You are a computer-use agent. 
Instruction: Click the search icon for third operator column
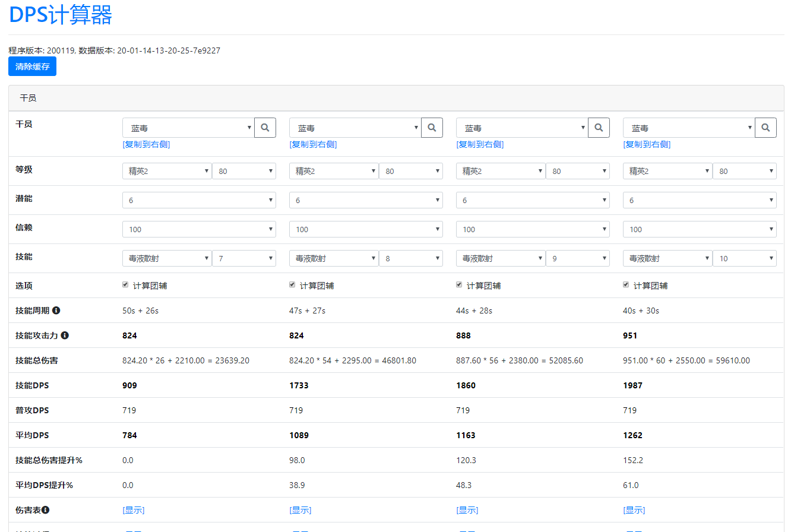pyautogui.click(x=599, y=128)
